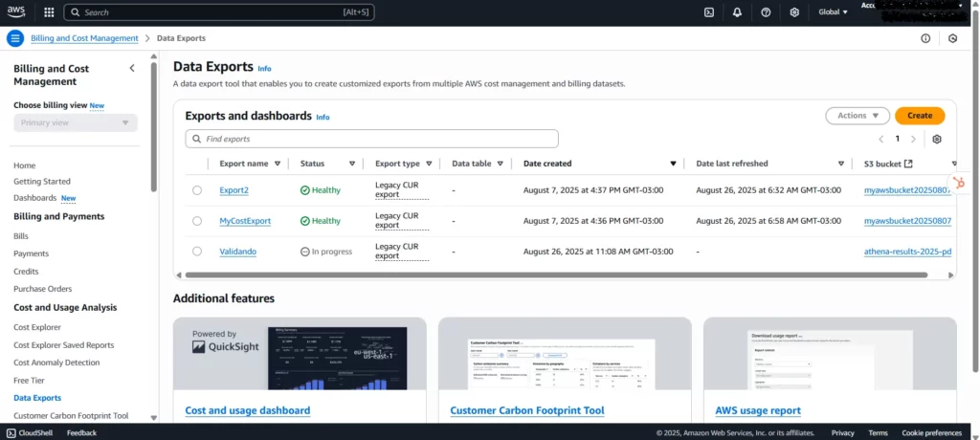Select the MyCostExport radio button
Viewport: 980px width, 440px height.
(x=197, y=221)
